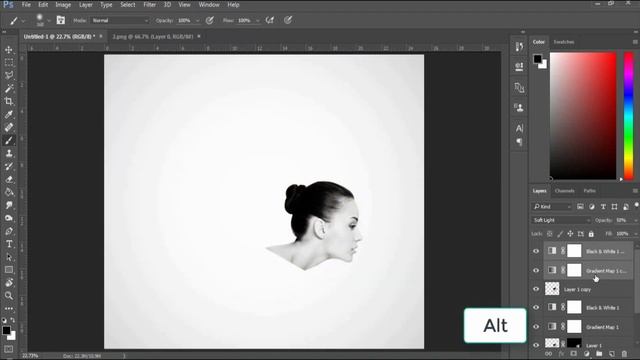The image size is (640, 360).
Task: Click the Link layers icon
Action: (549, 354)
